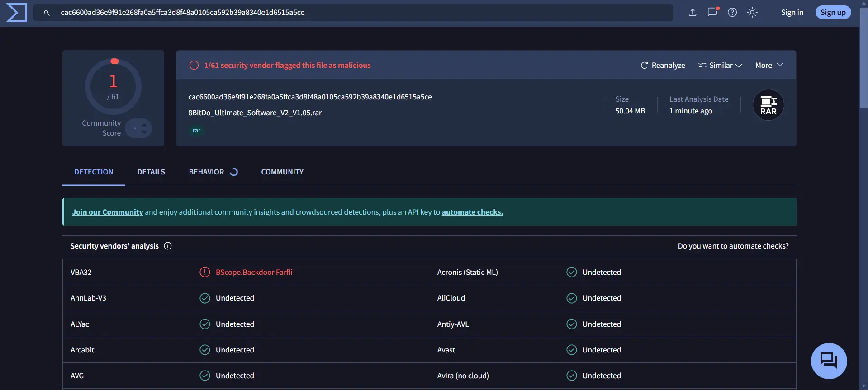Toggle the light theme sun icon

click(x=752, y=12)
